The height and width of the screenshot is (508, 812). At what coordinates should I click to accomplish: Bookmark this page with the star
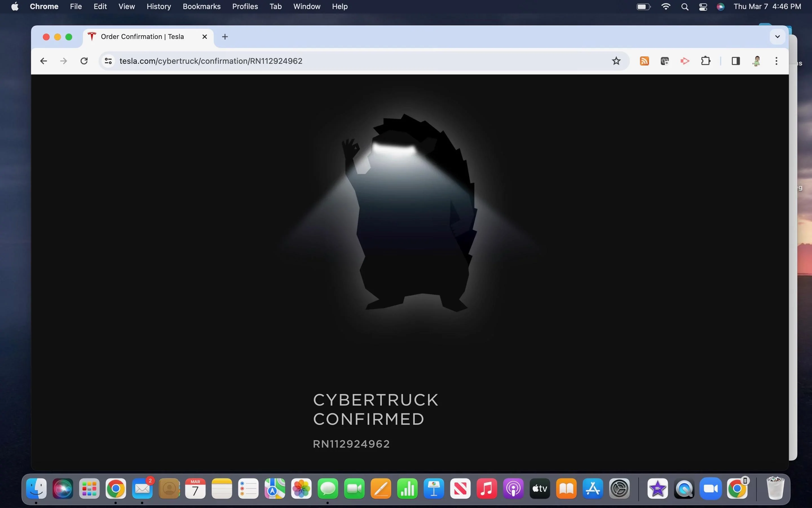pos(616,61)
